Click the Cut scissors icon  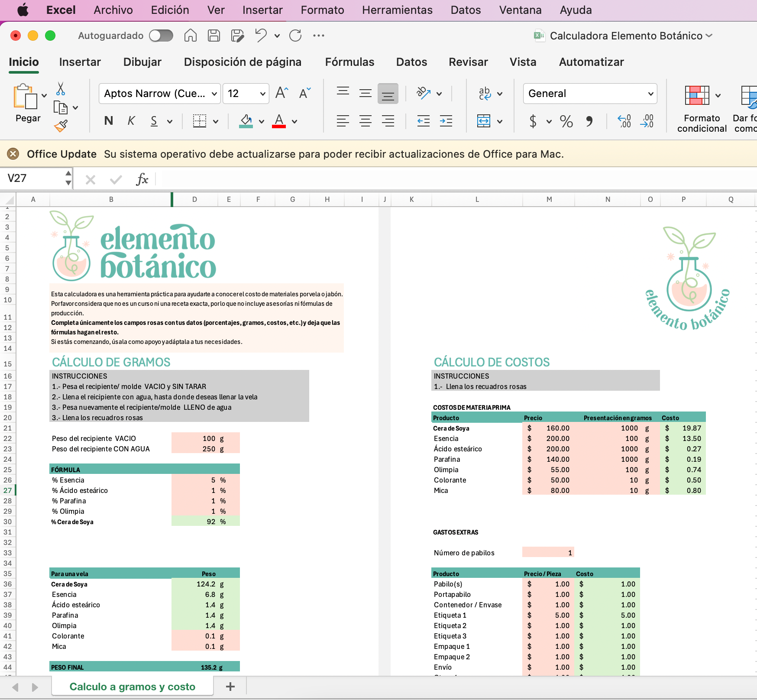pos(61,89)
